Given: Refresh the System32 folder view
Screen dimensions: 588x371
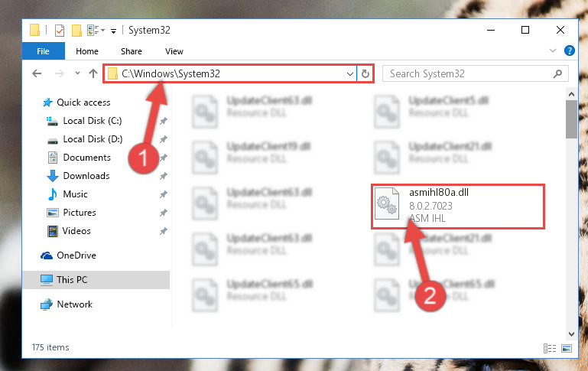Looking at the screenshot, I should point(365,74).
